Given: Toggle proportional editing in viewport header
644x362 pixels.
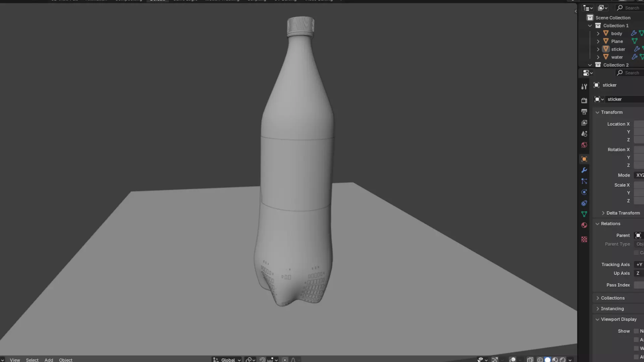Looking at the screenshot, I should click(285, 360).
